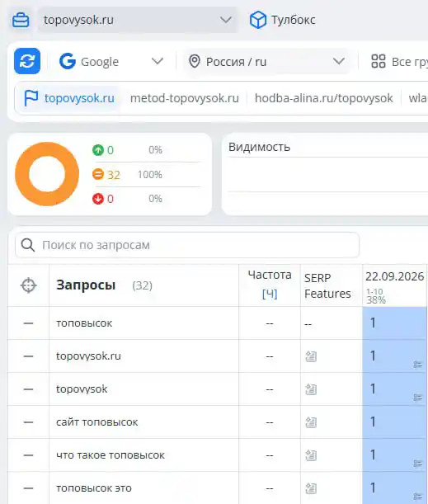
Task: Click the dash marker beside сайт топовысок
Action: 28,422
